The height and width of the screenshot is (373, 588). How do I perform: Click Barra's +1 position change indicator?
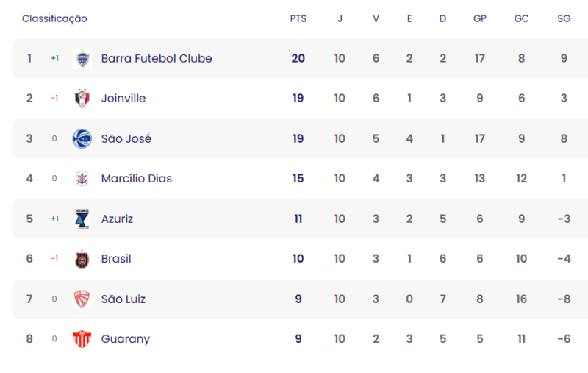[x=54, y=58]
